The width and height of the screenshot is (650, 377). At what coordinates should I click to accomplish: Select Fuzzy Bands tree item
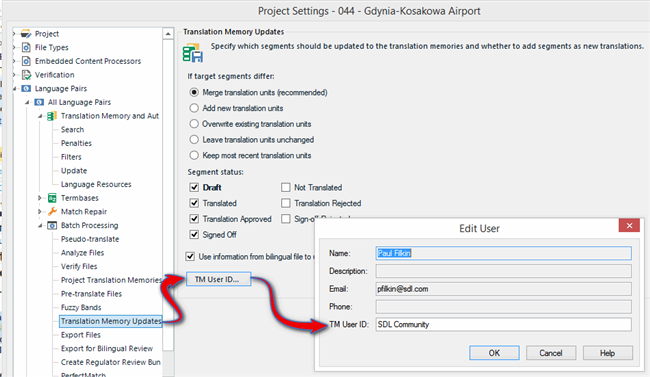point(81,307)
